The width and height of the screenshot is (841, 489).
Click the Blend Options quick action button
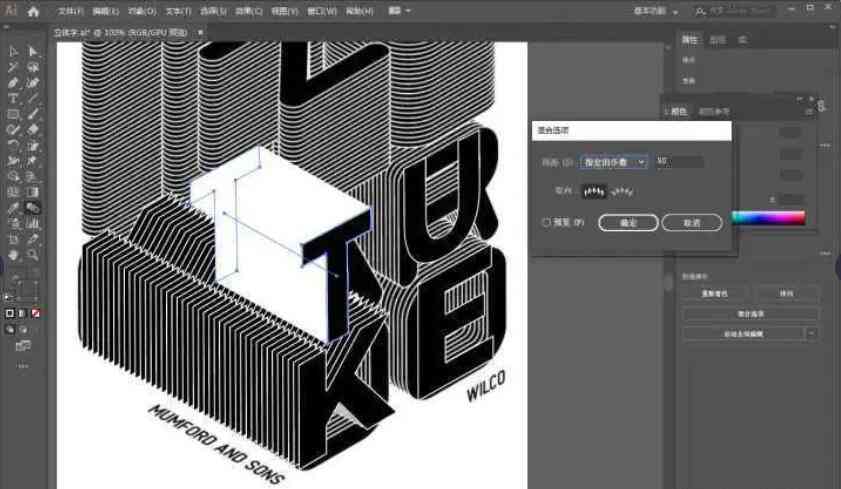coord(750,314)
